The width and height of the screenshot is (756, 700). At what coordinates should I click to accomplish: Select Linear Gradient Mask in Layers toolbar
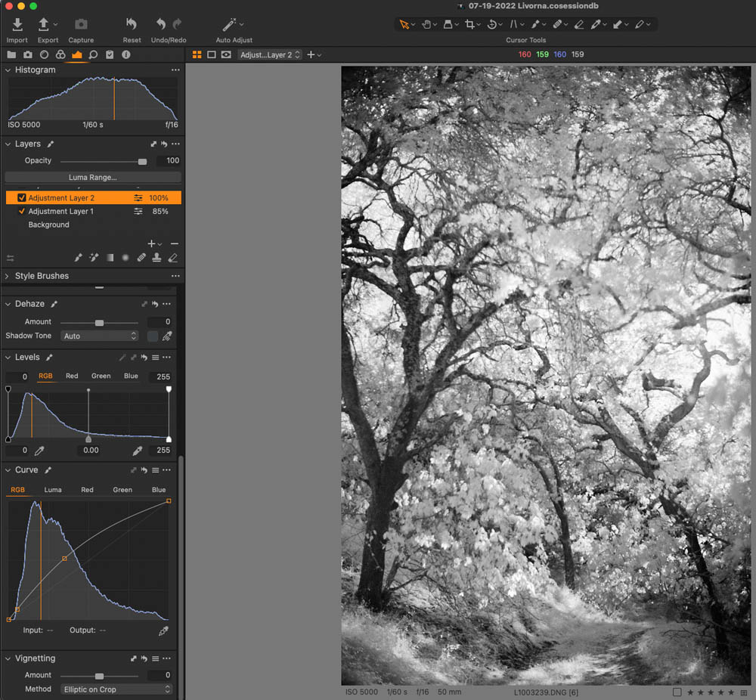pyautogui.click(x=110, y=258)
